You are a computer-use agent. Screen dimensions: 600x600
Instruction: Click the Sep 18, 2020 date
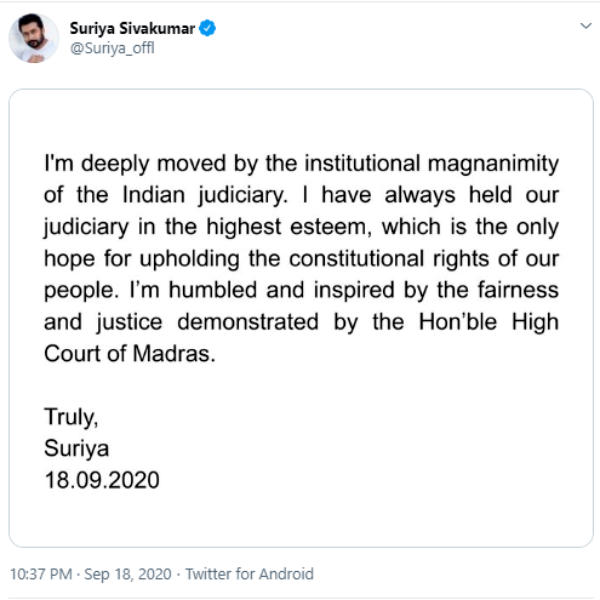click(127, 574)
